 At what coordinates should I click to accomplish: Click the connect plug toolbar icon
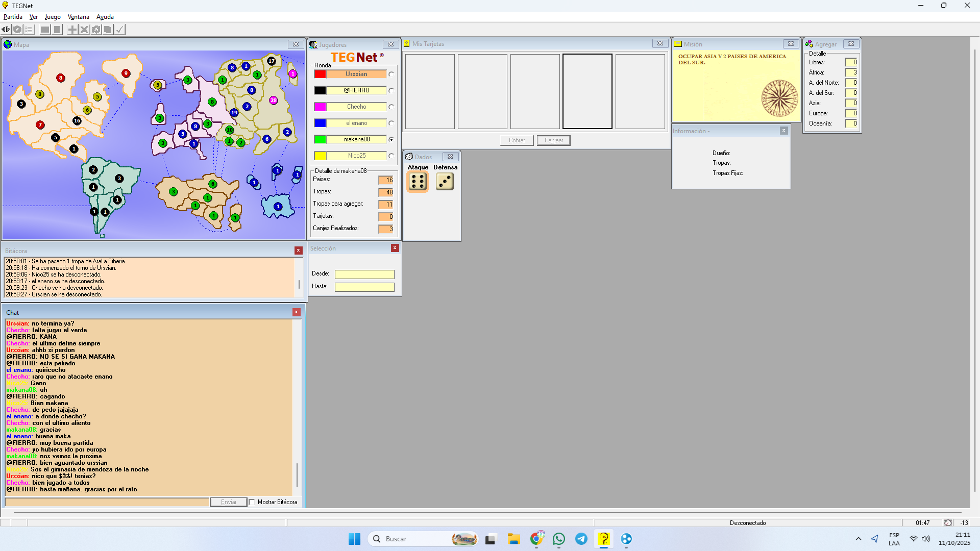(x=6, y=30)
